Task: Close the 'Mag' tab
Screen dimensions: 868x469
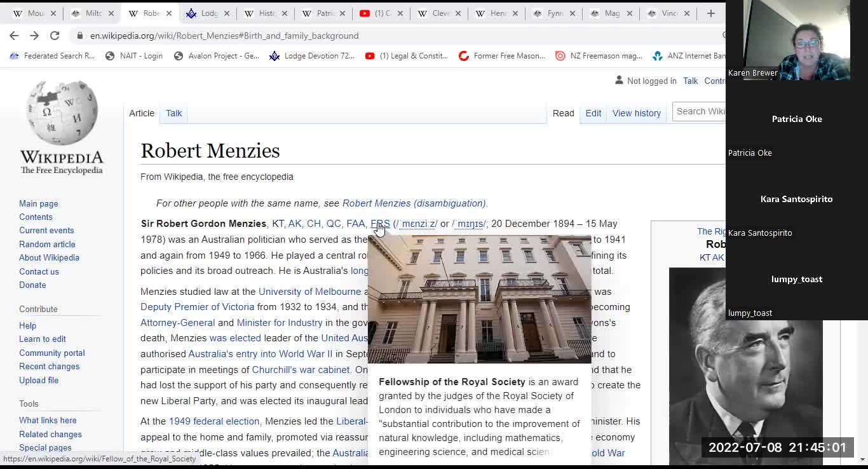Action: pyautogui.click(x=629, y=13)
